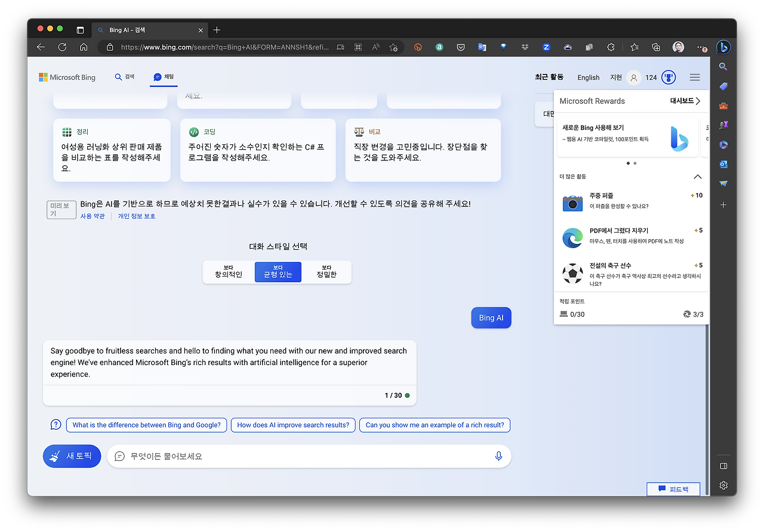Open the Read Aloud icon in address bar
Image resolution: width=764 pixels, height=532 pixels.
pos(375,47)
